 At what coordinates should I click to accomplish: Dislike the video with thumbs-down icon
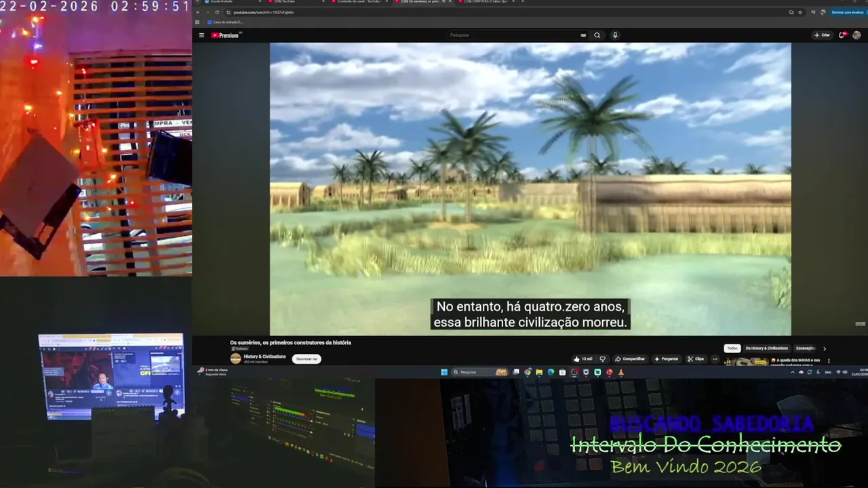(x=602, y=359)
